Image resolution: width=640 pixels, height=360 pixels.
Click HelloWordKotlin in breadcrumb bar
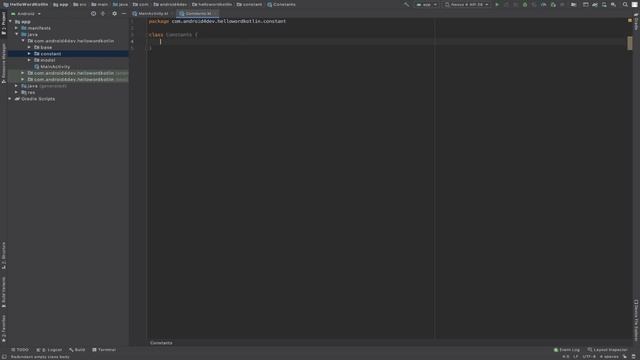click(26, 4)
